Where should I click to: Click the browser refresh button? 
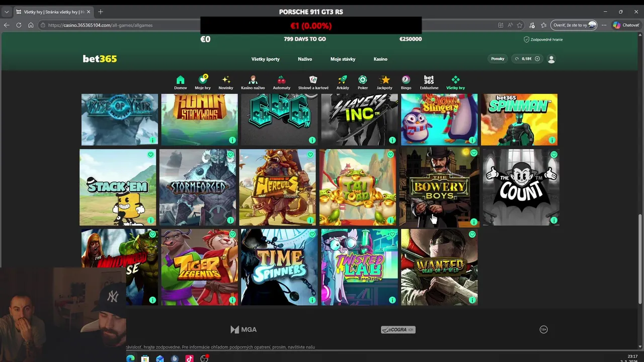[19, 25]
